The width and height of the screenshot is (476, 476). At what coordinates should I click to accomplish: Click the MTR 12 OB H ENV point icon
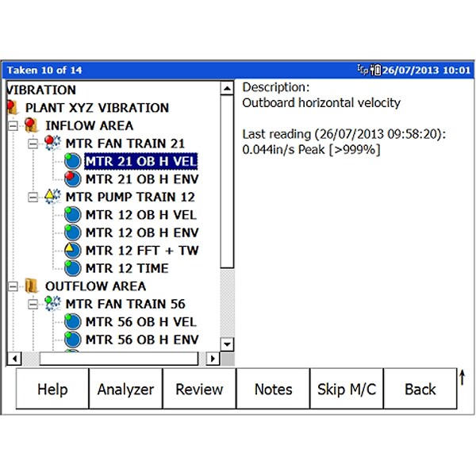[x=72, y=232]
